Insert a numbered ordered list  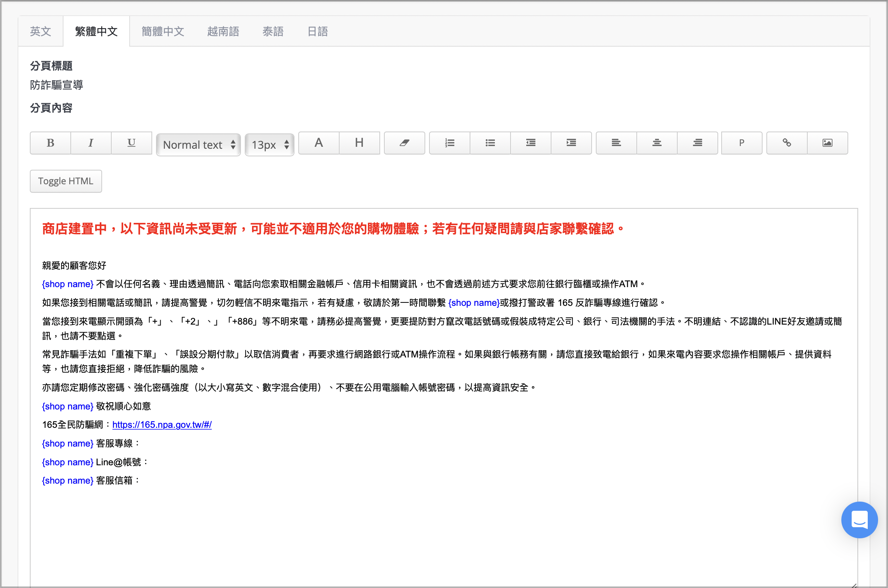tap(450, 143)
